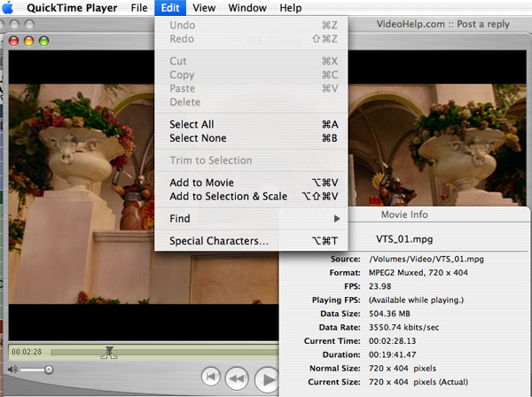Image resolution: width=532 pixels, height=397 pixels.
Task: Click the duration value 00:19:41.47
Action: click(392, 354)
